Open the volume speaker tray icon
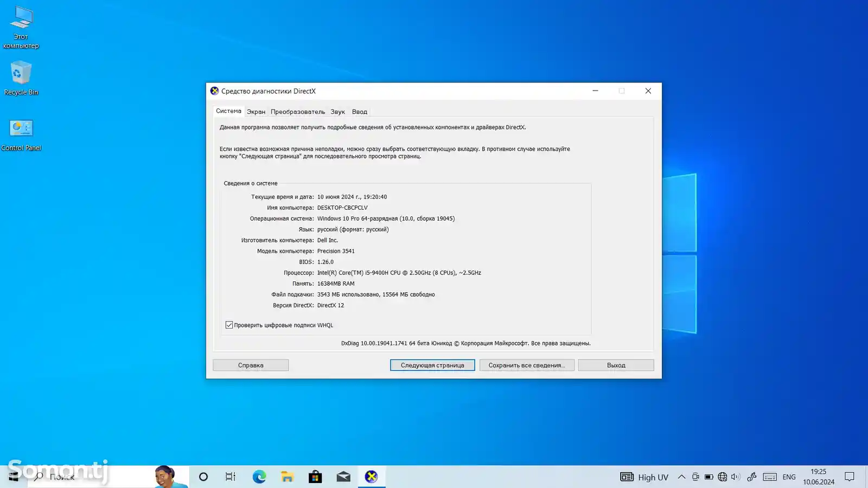The height and width of the screenshot is (488, 868). 736,477
